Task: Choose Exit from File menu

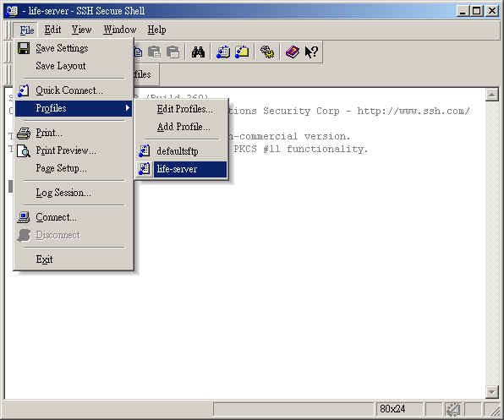Action: point(74,259)
